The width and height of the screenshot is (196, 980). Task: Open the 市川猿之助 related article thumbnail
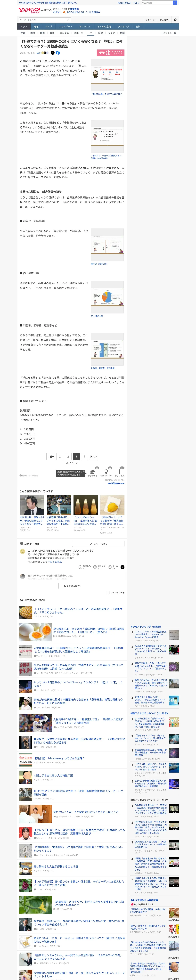coord(32,505)
